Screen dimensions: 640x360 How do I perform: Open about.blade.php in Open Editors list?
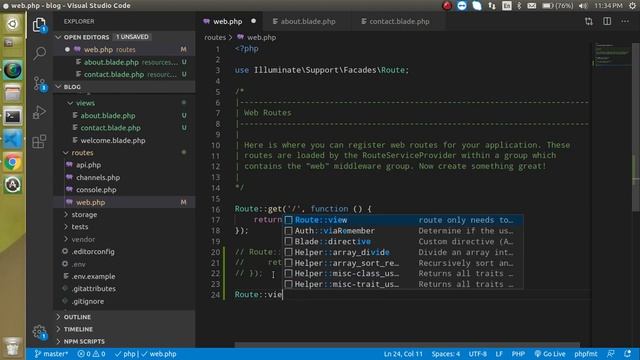click(x=124, y=62)
